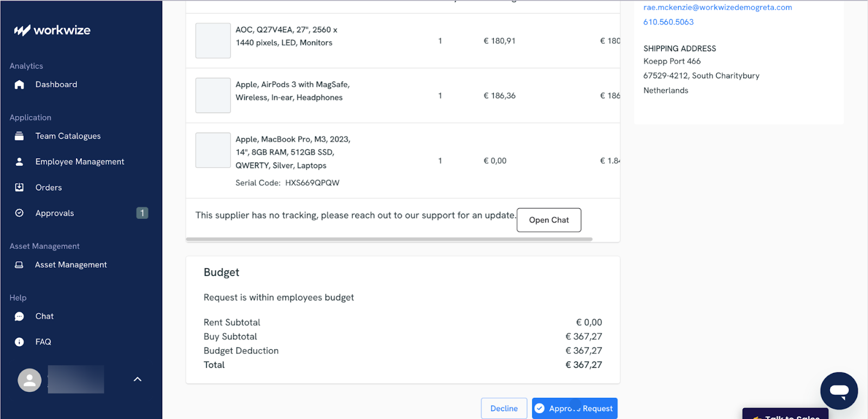Expand the user profile menu chevron
The image size is (868, 419).
point(138,379)
